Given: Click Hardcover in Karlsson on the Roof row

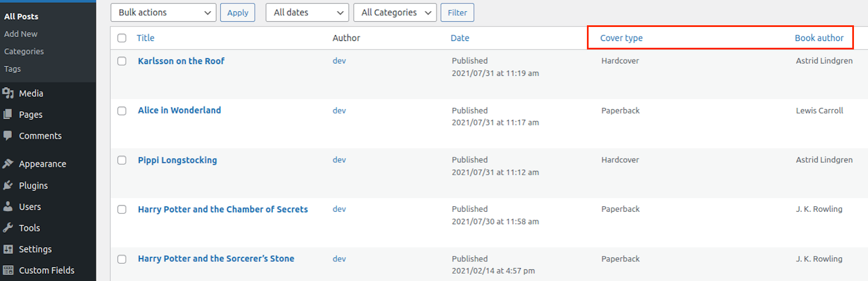Looking at the screenshot, I should pos(620,61).
